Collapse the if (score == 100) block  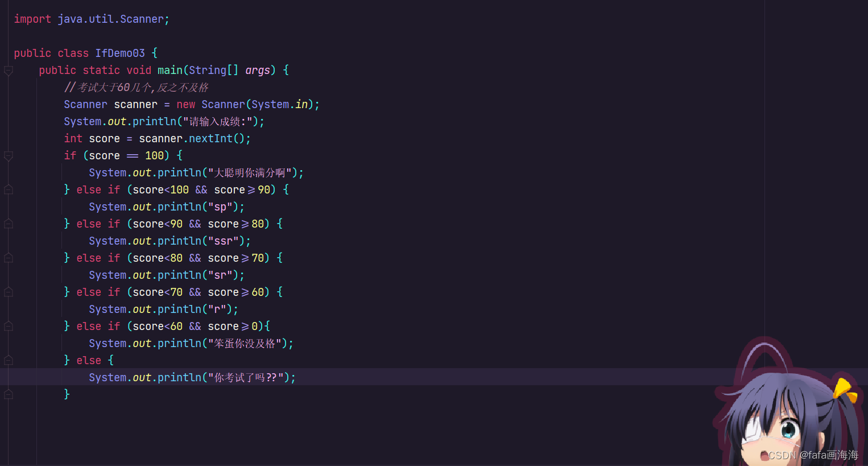click(8, 155)
